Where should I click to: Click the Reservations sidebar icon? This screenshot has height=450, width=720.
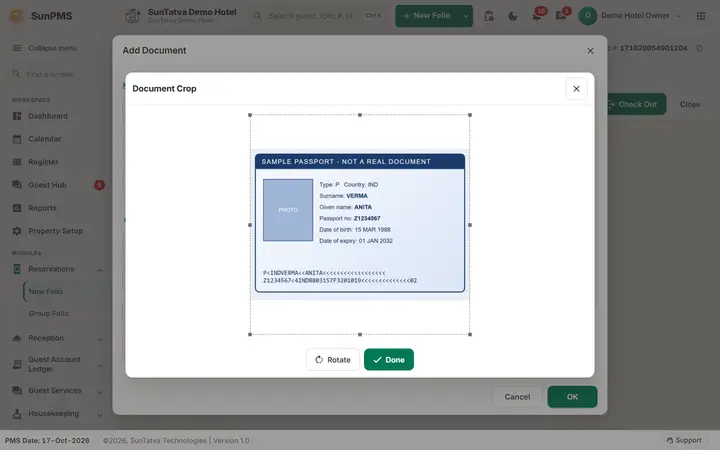tap(17, 269)
